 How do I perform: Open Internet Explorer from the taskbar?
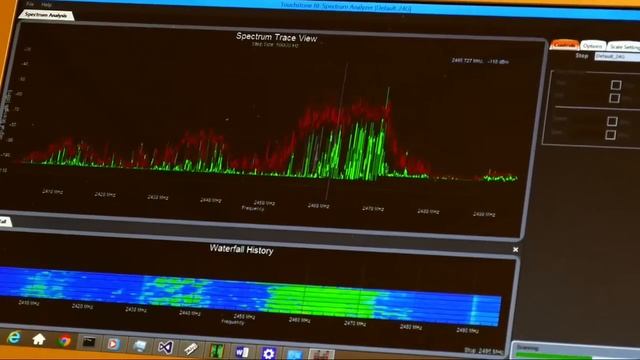pyautogui.click(x=14, y=337)
